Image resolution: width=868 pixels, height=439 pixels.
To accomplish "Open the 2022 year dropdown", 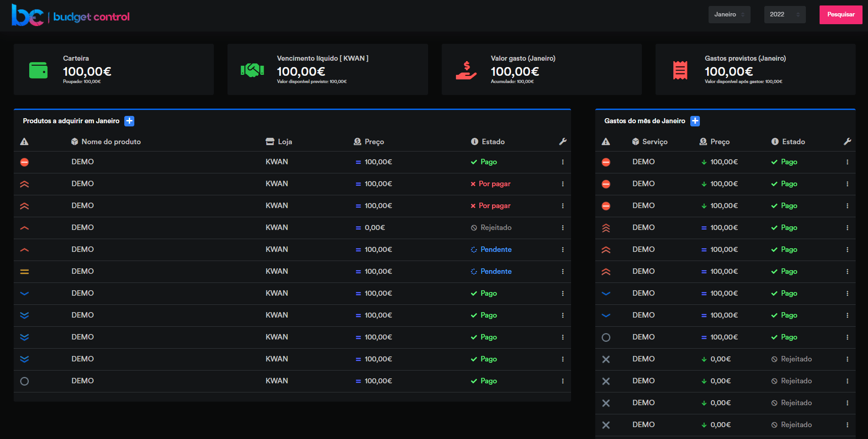I will click(x=784, y=15).
